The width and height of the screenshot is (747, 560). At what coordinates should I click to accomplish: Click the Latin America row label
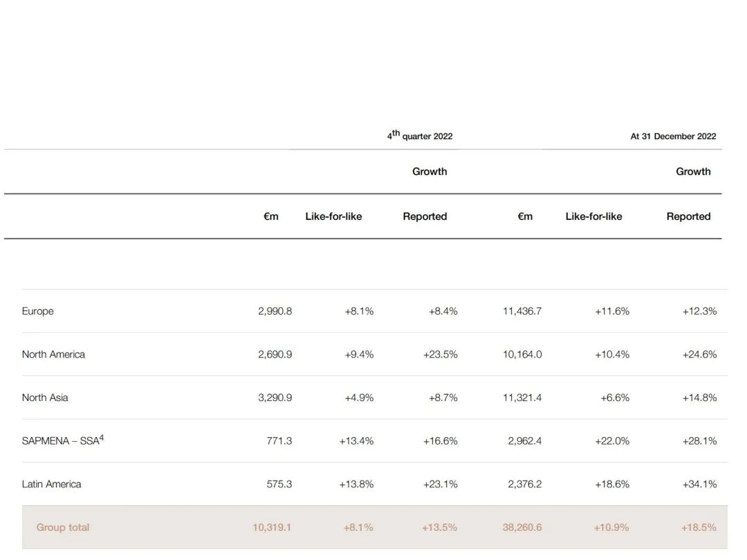pos(51,484)
